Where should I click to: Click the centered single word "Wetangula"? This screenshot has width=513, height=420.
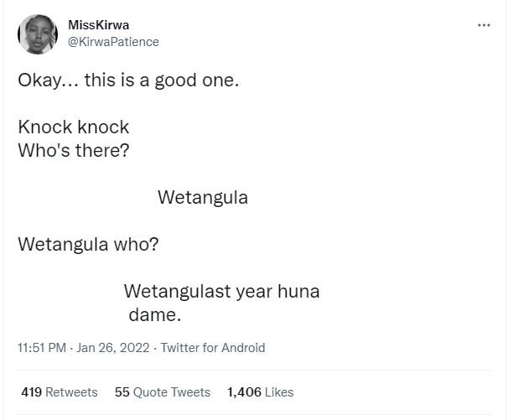(202, 199)
